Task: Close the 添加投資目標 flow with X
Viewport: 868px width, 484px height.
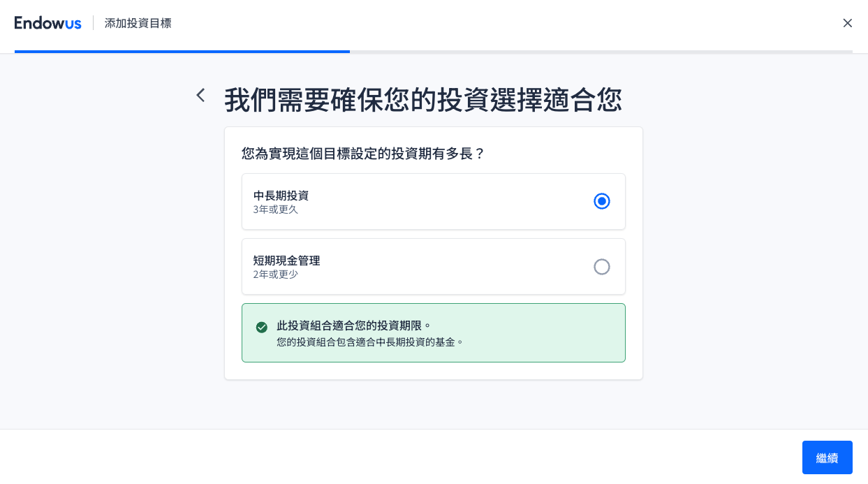Action: coord(847,23)
